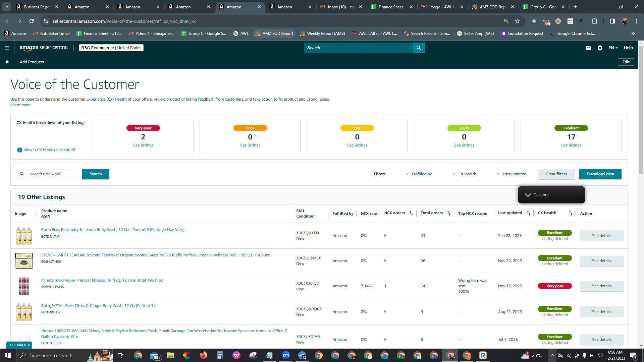Image resolution: width=644 pixels, height=362 pixels.
Task: Go back with browser back arrow
Action: (x=7, y=21)
